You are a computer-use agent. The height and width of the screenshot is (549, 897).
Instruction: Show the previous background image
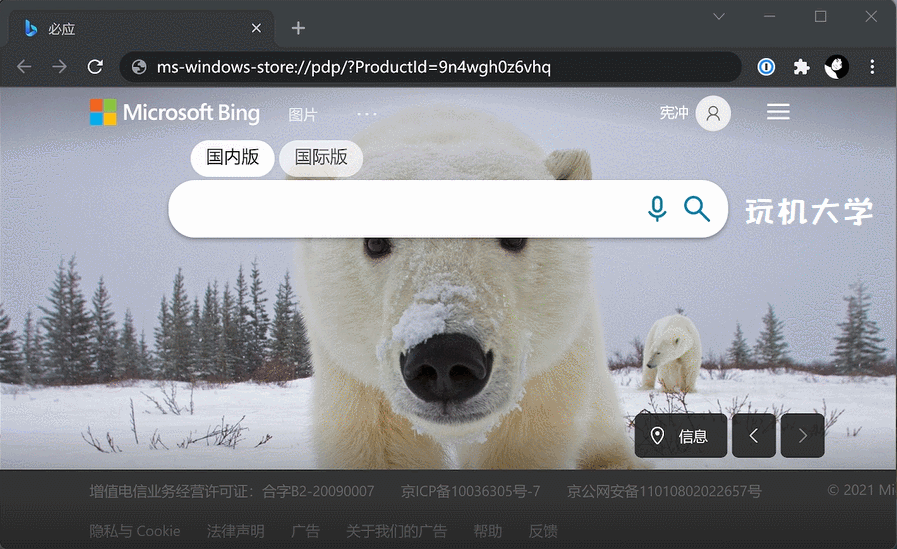click(x=754, y=436)
